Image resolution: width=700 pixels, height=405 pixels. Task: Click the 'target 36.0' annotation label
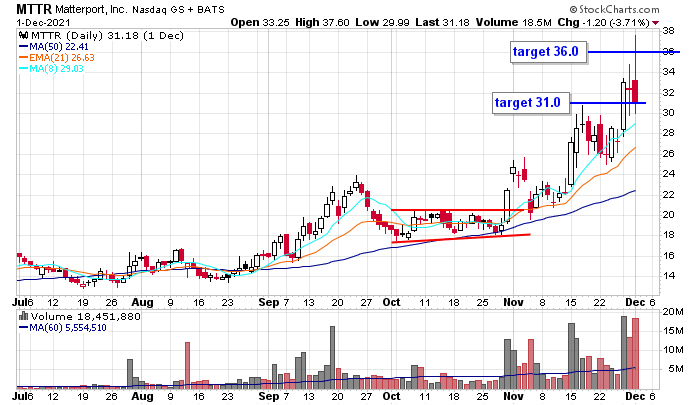click(549, 52)
